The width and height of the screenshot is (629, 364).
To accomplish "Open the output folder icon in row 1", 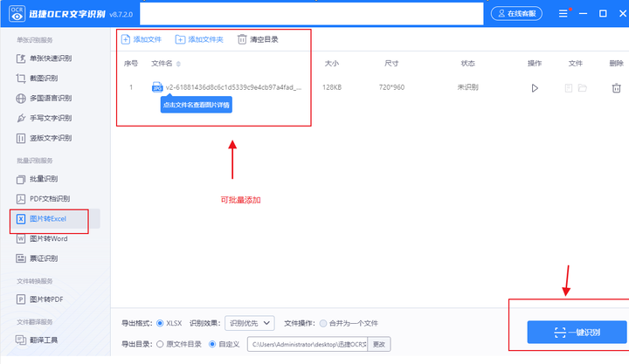I will (583, 88).
